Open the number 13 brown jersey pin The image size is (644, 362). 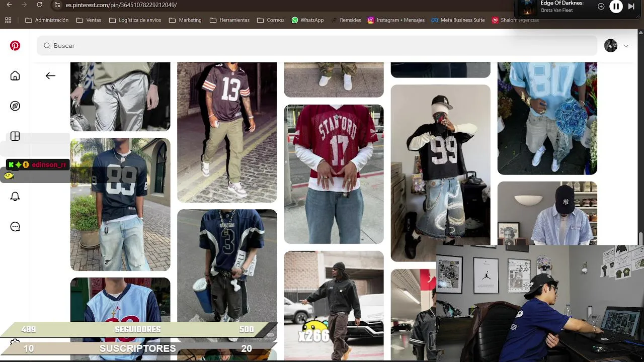(x=227, y=132)
